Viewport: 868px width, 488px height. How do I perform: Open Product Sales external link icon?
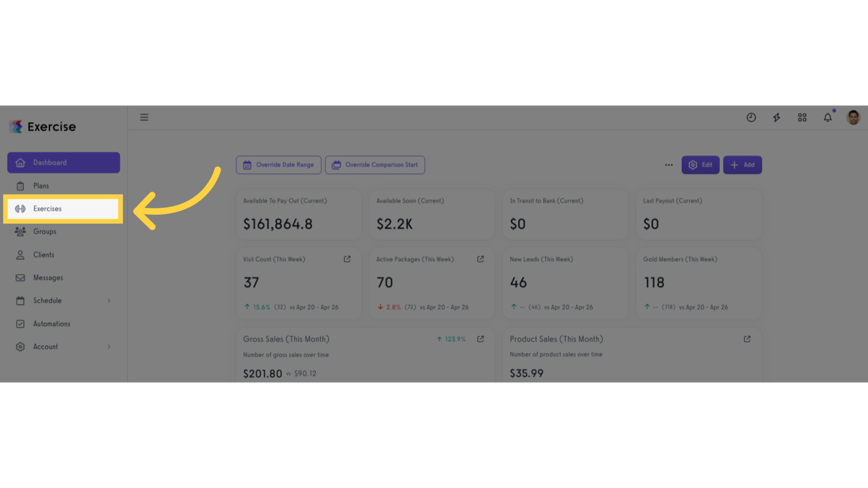pos(747,339)
